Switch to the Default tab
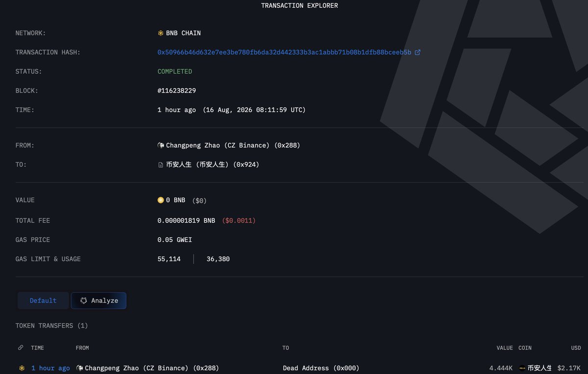The image size is (588, 374). [43, 301]
